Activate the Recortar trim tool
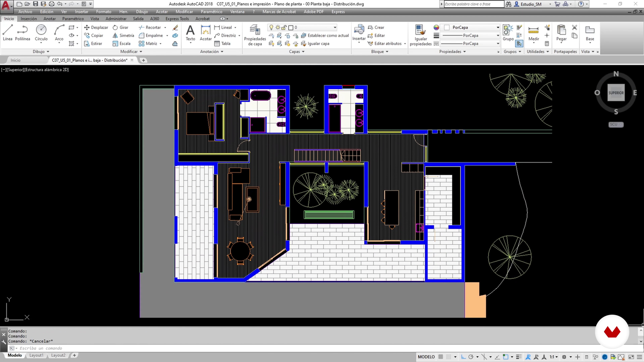This screenshot has width=644, height=362. tap(150, 27)
